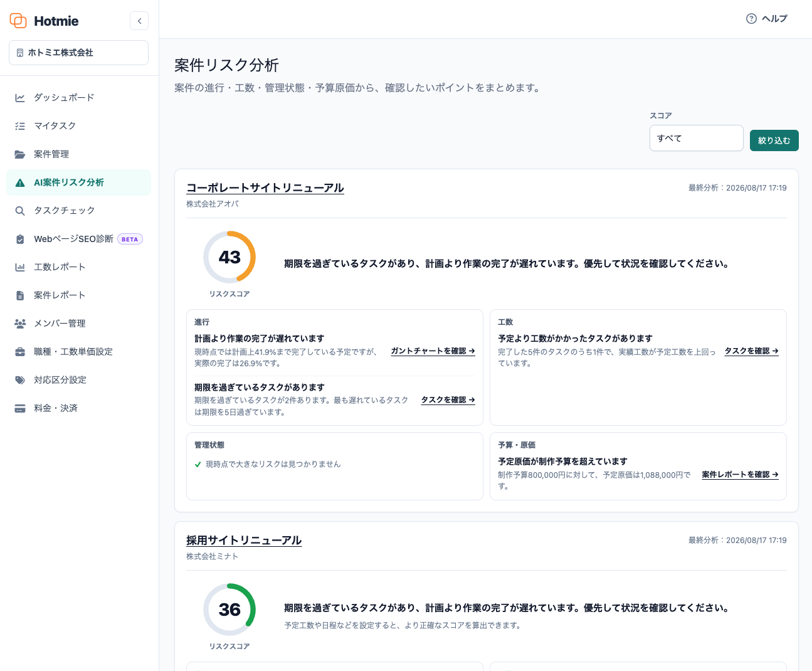Image resolution: width=812 pixels, height=671 pixels.
Task: Click the 予定原価が制作予算を超えています heading
Action: coord(562,462)
